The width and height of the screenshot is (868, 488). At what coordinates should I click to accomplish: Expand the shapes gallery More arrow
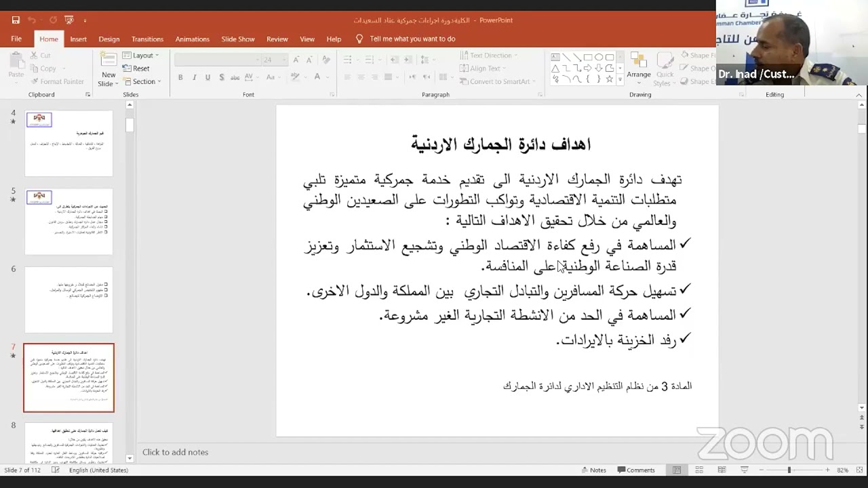tap(620, 79)
